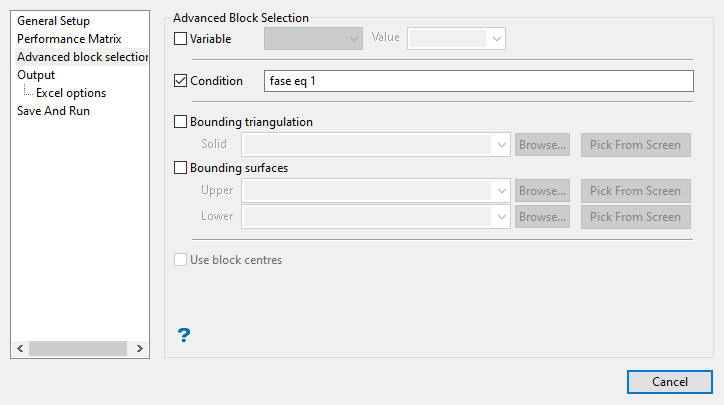This screenshot has height=405, width=724.
Task: Click the Condition text field
Action: pos(478,81)
